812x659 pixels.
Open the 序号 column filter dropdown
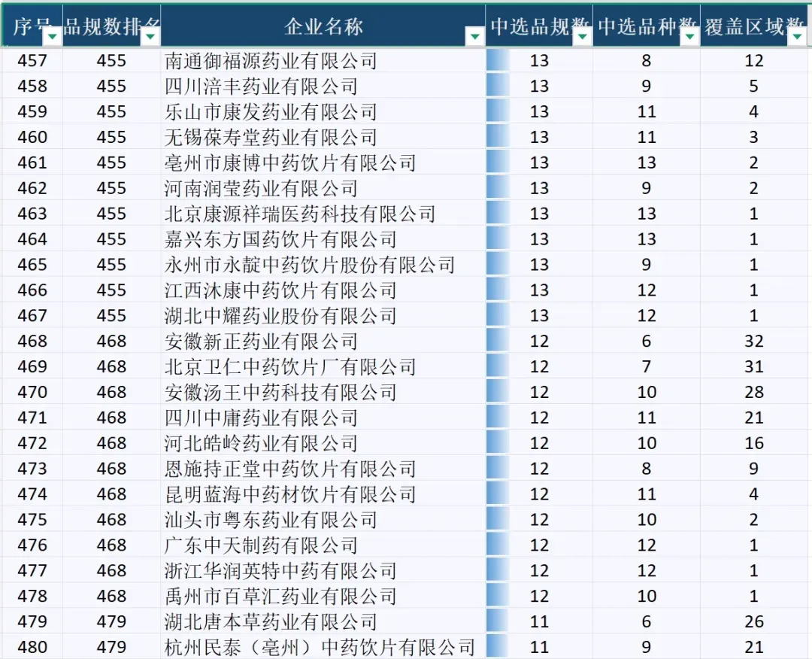pyautogui.click(x=53, y=36)
